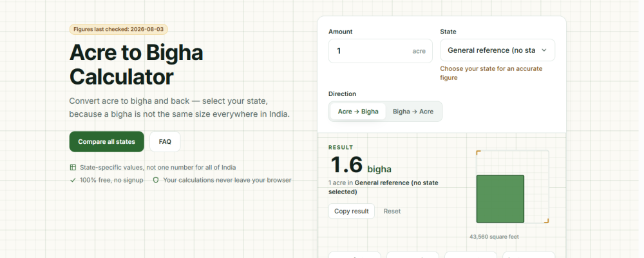Click the green square acre illustration
Image resolution: width=644 pixels, height=258 pixels.
coord(500,199)
